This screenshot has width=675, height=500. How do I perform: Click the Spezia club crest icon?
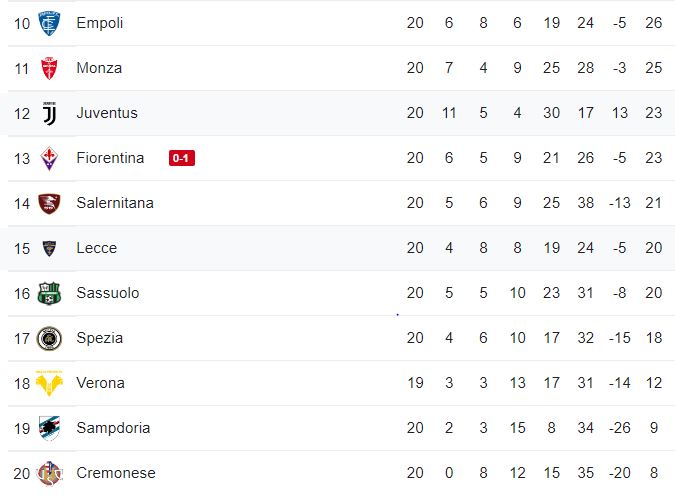pyautogui.click(x=49, y=338)
